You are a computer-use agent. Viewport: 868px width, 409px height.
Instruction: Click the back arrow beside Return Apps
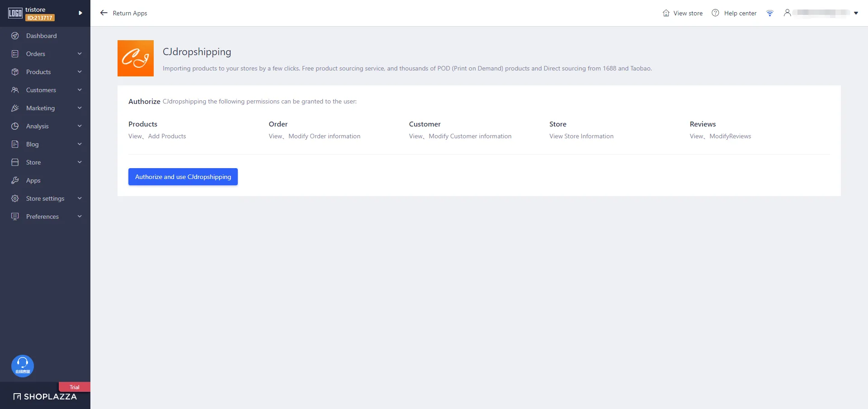click(104, 13)
